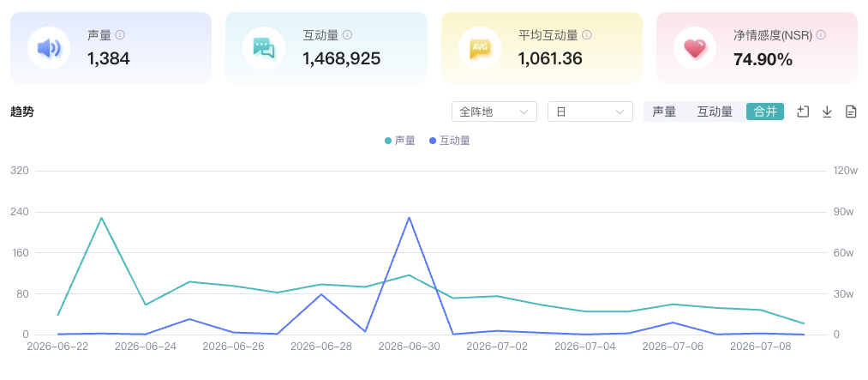Screen dimensions: 868x380
Task: Click the left axis label 320
Action: (x=20, y=171)
